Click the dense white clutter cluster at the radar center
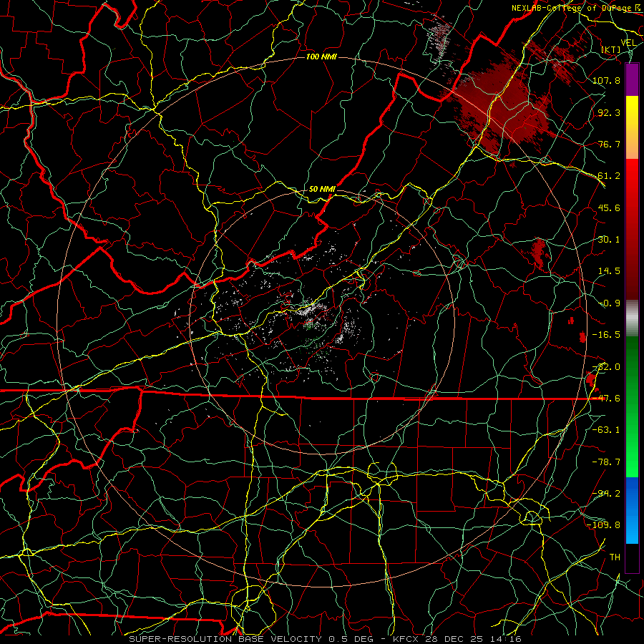 coord(310,310)
